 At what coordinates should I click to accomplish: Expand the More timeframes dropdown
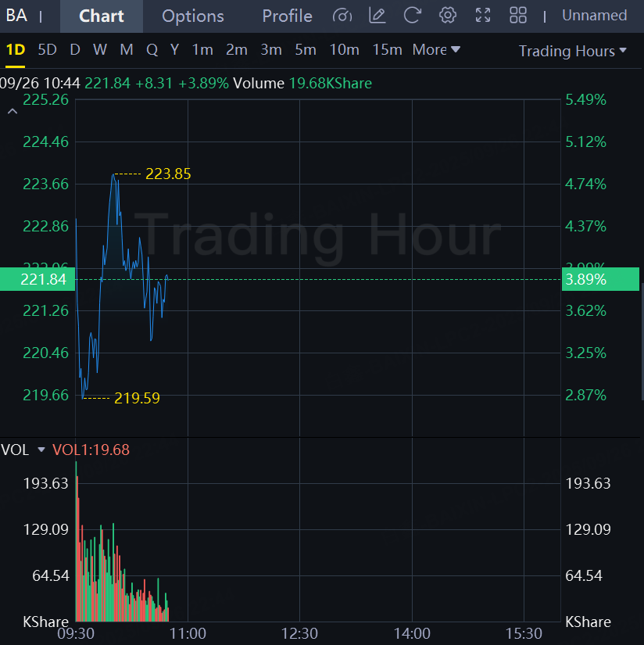point(436,50)
